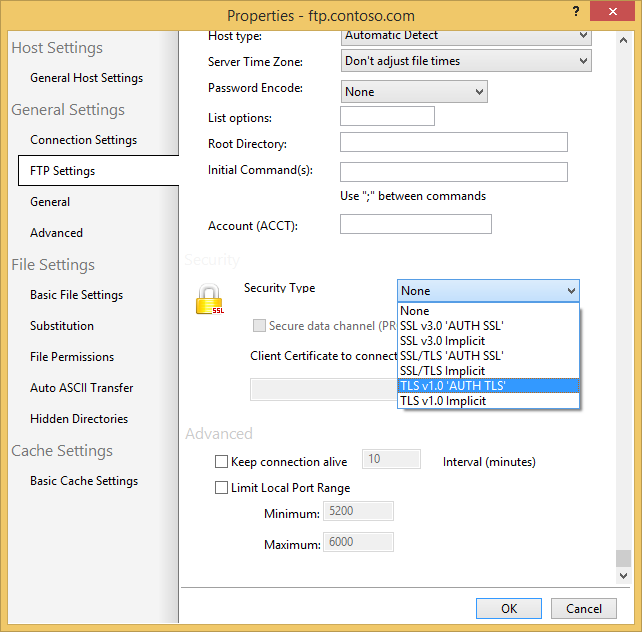
Task: Click the help question mark icon
Action: (x=575, y=13)
